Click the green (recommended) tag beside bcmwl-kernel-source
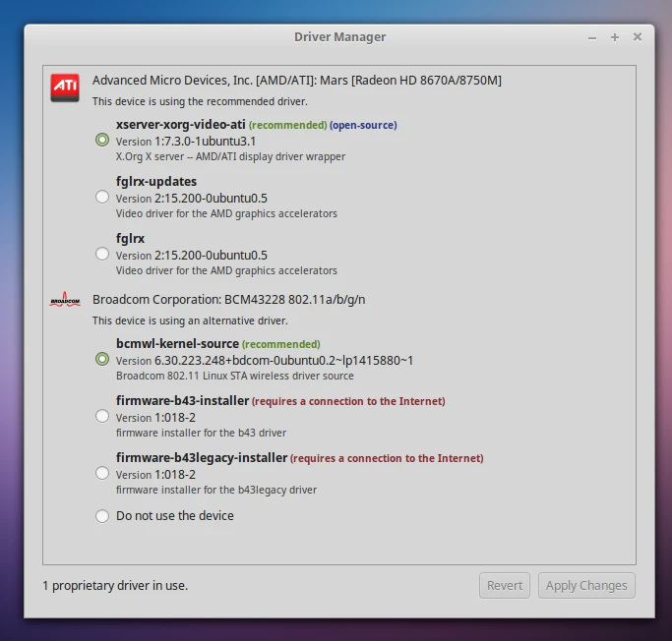 (x=280, y=344)
